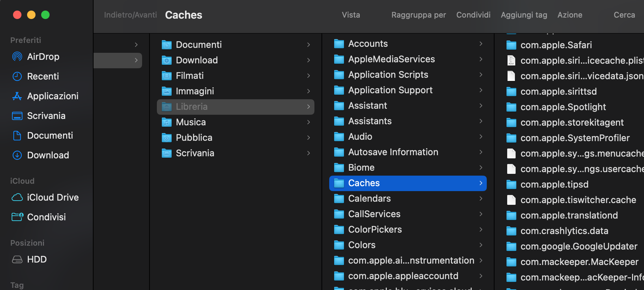Image resolution: width=644 pixels, height=290 pixels.
Task: Expand the Autosave Information chevron
Action: [x=481, y=152]
